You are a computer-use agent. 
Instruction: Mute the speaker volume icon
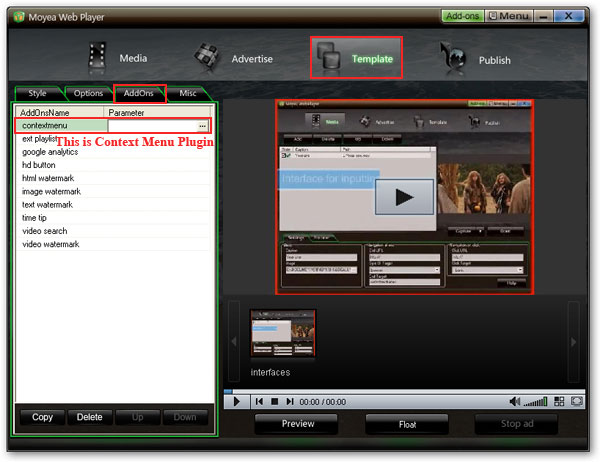(515, 402)
